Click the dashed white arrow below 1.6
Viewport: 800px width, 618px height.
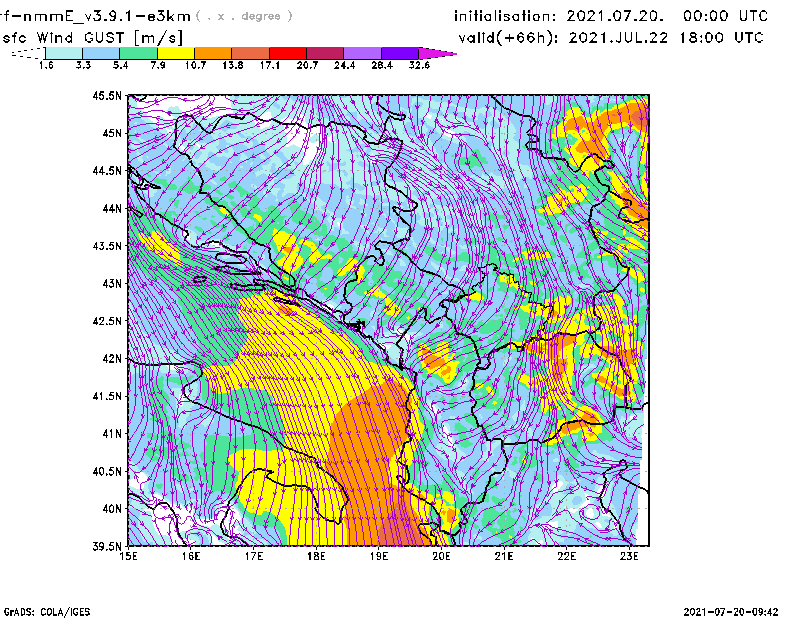pyautogui.click(x=28, y=53)
